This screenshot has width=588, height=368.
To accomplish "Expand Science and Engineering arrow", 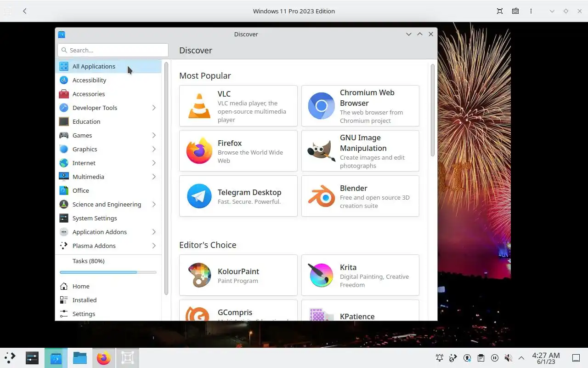I will pos(154,204).
